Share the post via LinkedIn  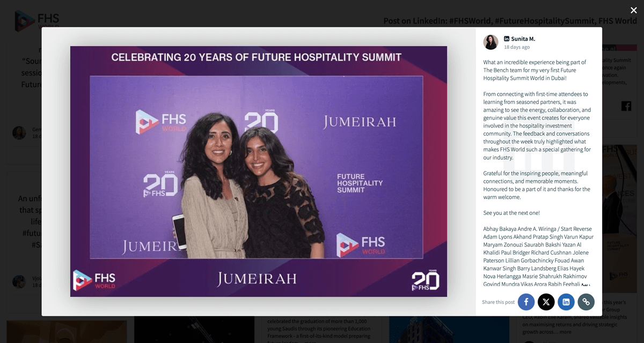click(x=566, y=302)
